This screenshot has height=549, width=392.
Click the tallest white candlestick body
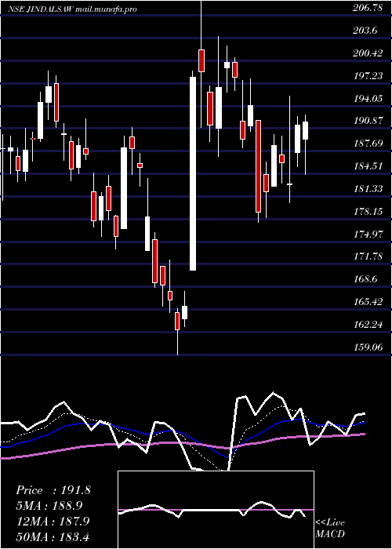tap(193, 173)
